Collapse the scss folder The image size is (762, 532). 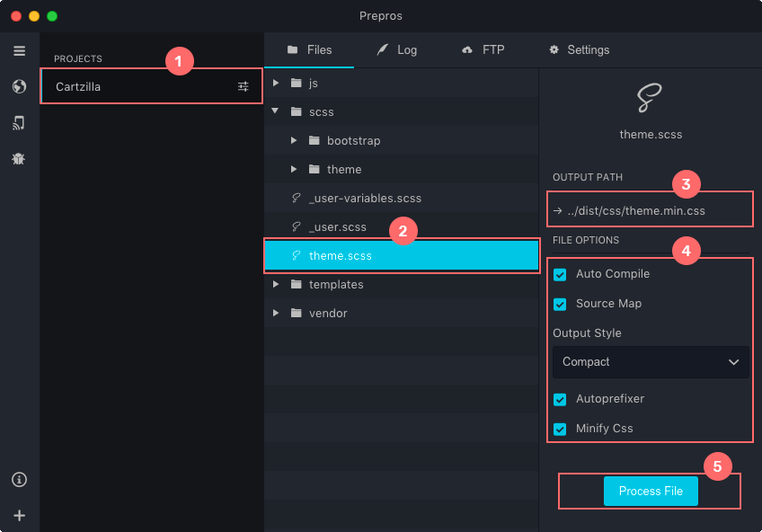(x=276, y=111)
